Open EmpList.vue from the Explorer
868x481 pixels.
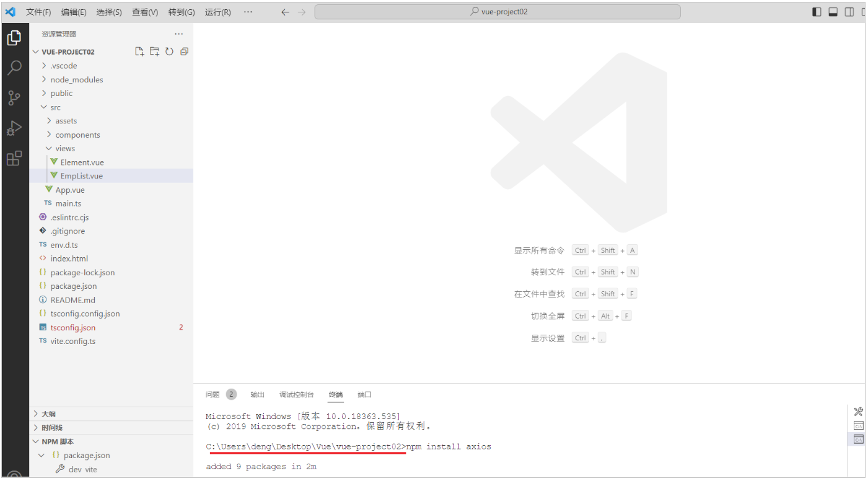[x=81, y=175]
